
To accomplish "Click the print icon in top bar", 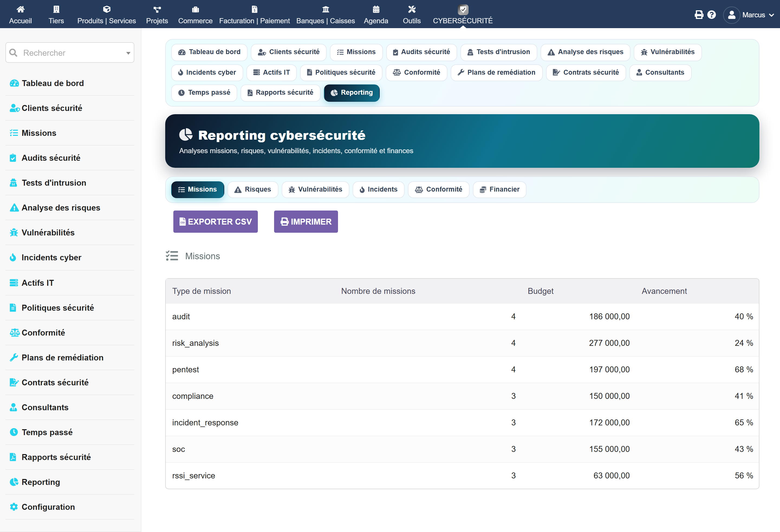I will [x=699, y=15].
